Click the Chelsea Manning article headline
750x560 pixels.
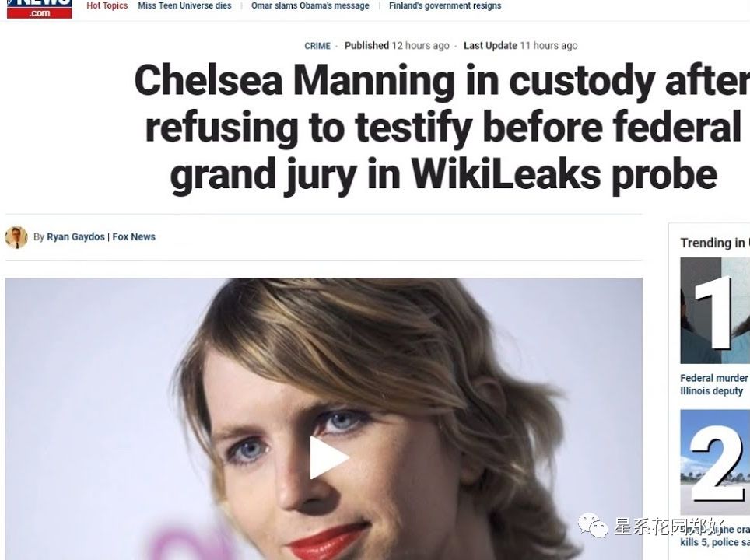click(x=443, y=128)
